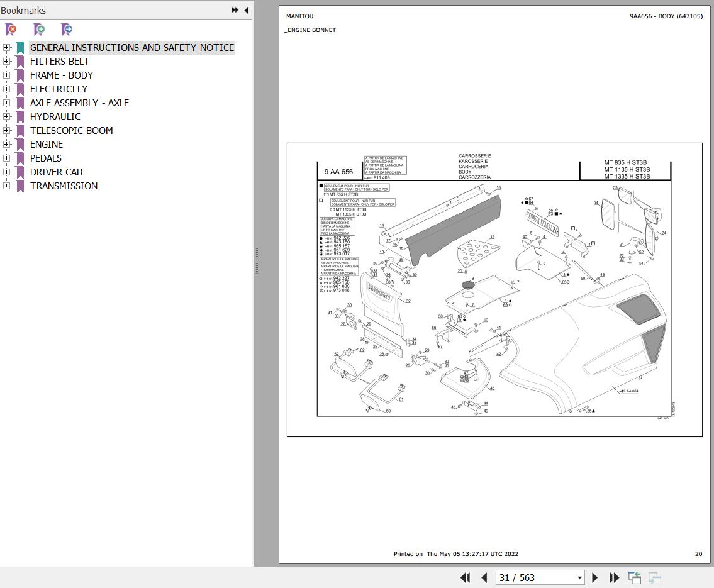Open the ELECTRICITY bookmark
The width and height of the screenshot is (714, 588).
pyautogui.click(x=59, y=89)
